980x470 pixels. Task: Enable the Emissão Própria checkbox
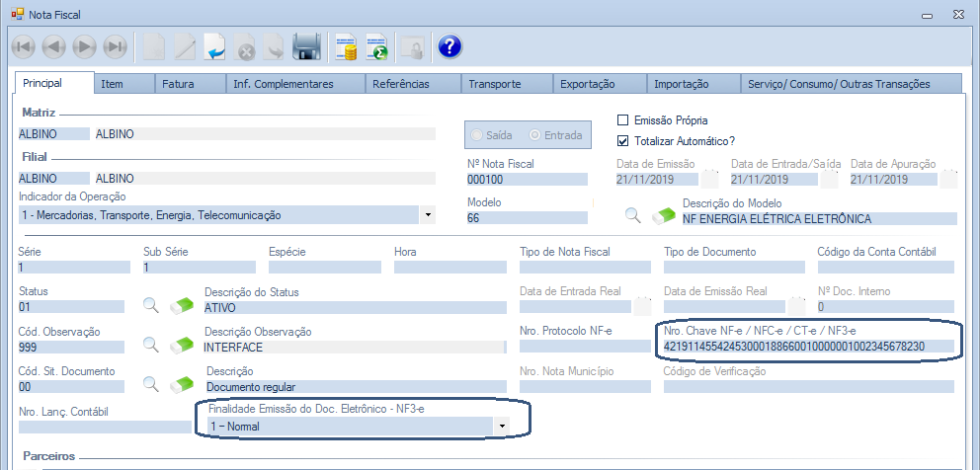coord(622,120)
